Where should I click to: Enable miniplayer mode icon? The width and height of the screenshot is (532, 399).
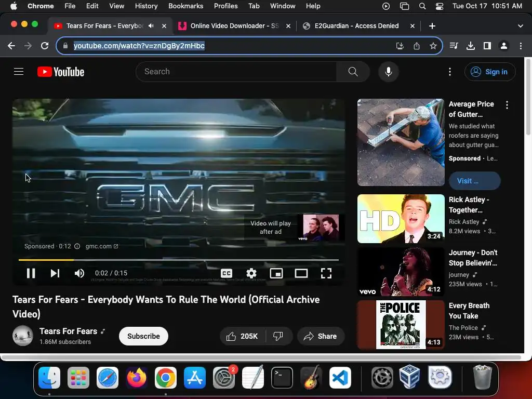point(276,273)
